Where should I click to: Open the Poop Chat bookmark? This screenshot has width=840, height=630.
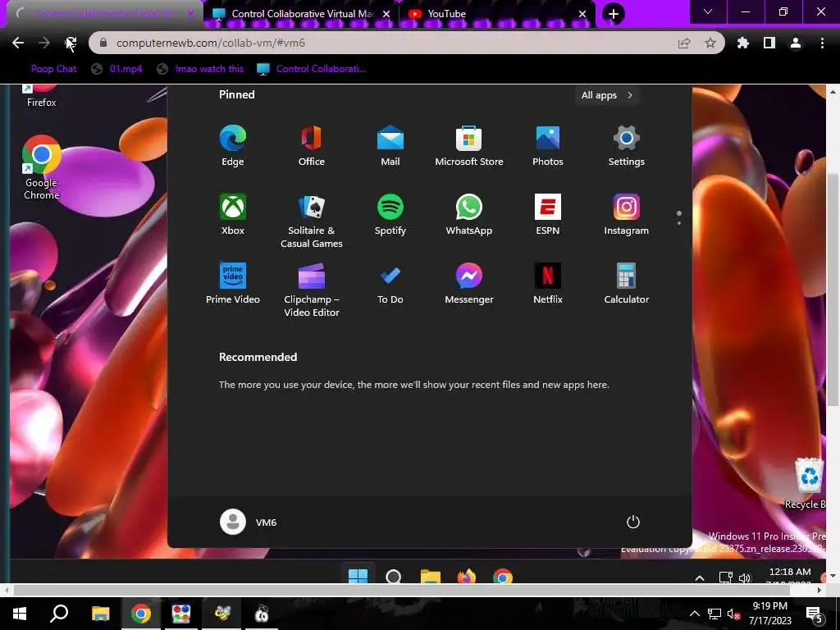pos(53,69)
